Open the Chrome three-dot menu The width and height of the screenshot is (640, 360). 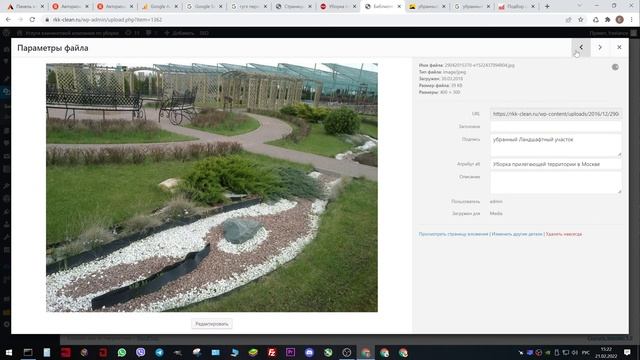pos(632,20)
